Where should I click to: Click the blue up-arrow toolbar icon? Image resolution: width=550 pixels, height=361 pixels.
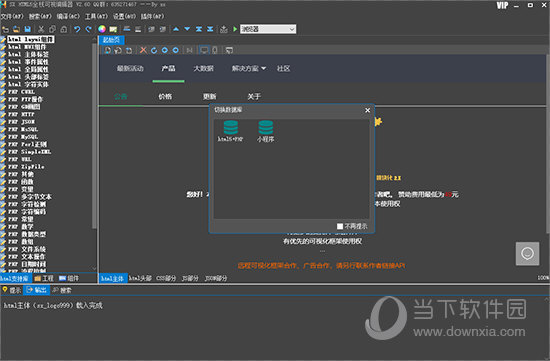click(176, 29)
